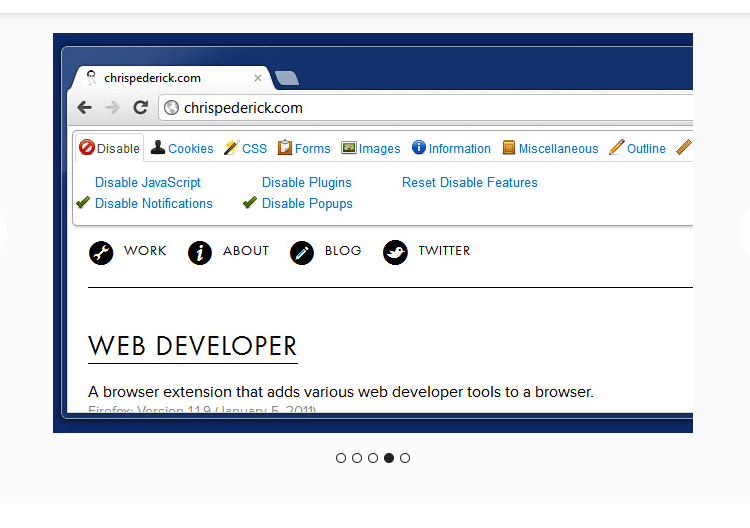750x528 pixels.
Task: Close the chrispederick.com tab
Action: coord(258,78)
